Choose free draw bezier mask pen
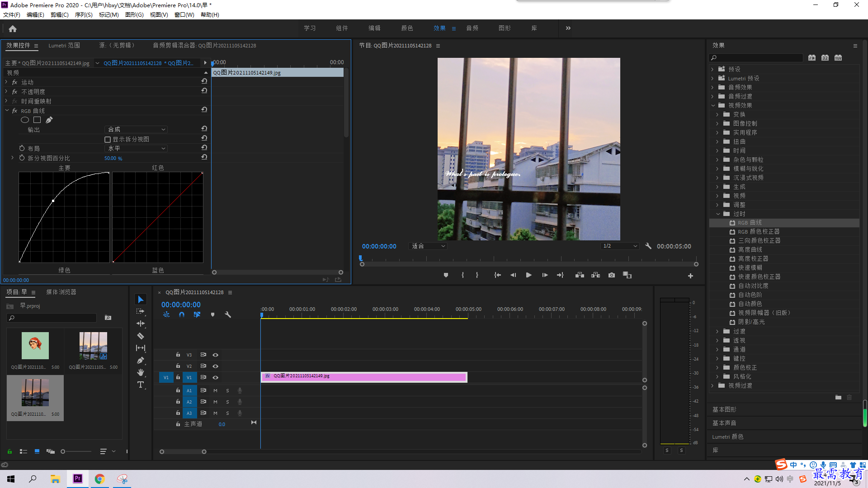Viewport: 868px width, 488px height. point(49,120)
